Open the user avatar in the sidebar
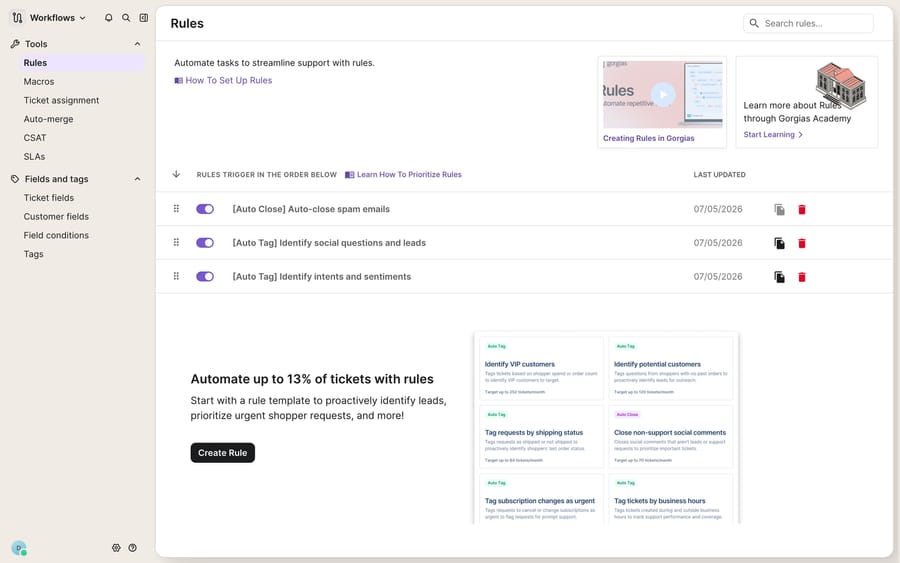Image resolution: width=900 pixels, height=563 pixels. 19,548
